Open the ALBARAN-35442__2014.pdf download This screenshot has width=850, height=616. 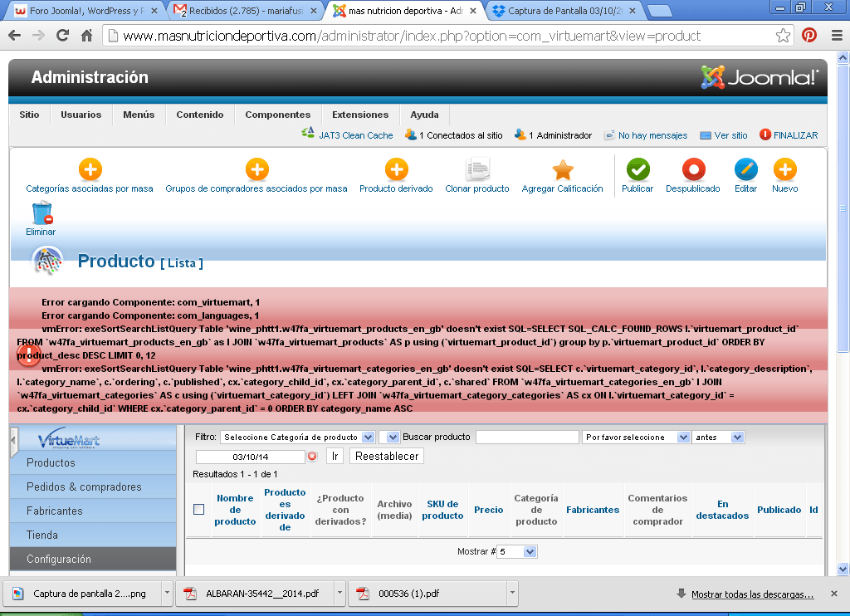[255, 594]
